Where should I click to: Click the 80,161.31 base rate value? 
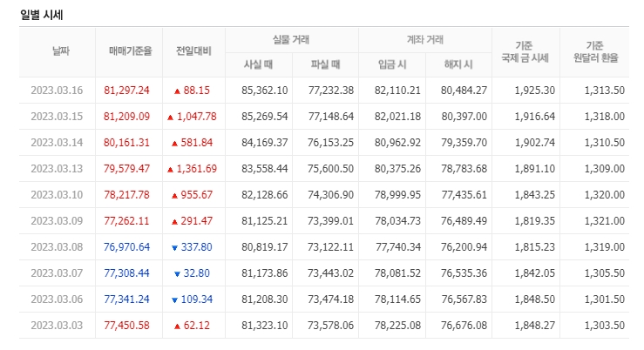point(126,143)
